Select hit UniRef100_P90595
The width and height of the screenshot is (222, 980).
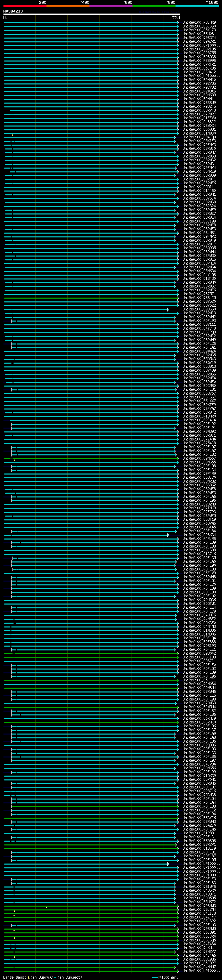click(x=199, y=898)
